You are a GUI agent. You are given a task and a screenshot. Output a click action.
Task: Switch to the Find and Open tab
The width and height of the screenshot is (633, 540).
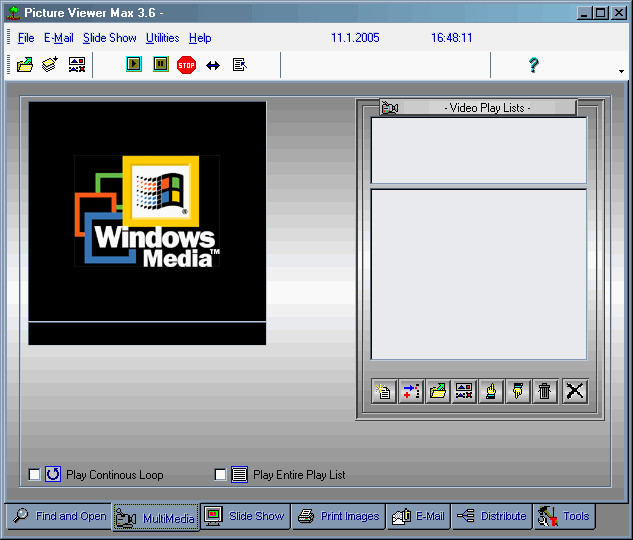59,516
